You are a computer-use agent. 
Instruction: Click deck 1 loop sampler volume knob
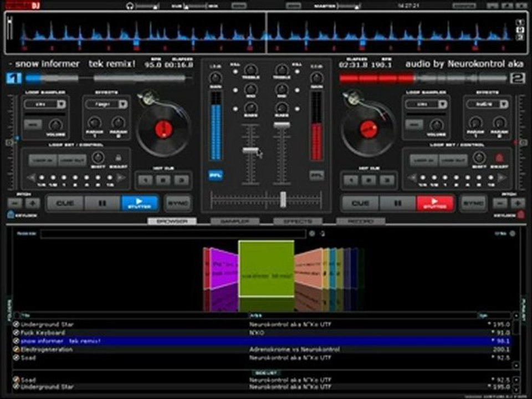(55, 125)
